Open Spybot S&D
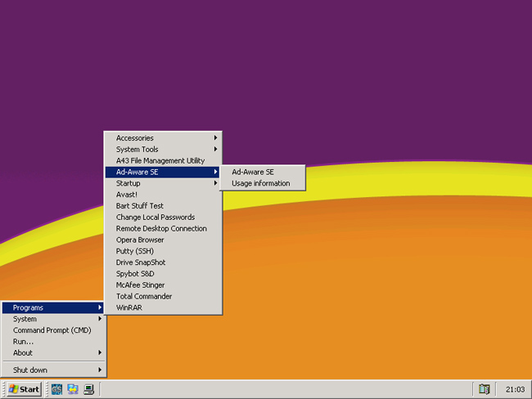The height and width of the screenshot is (399, 532). (x=163, y=274)
